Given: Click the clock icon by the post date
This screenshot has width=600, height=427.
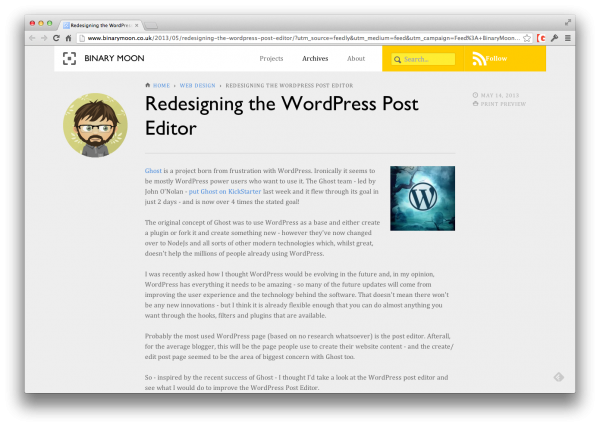Looking at the screenshot, I should pyautogui.click(x=475, y=95).
